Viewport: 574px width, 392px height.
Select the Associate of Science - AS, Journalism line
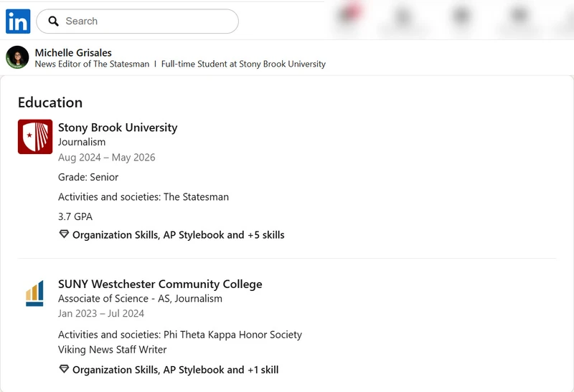coord(140,298)
